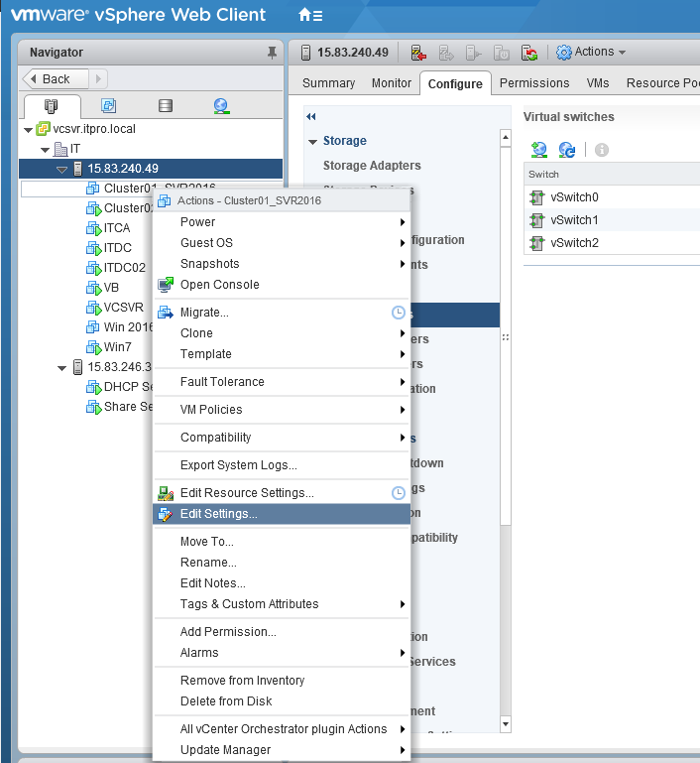Choose Rename... in context menu
700x763 pixels.
[x=282, y=563]
